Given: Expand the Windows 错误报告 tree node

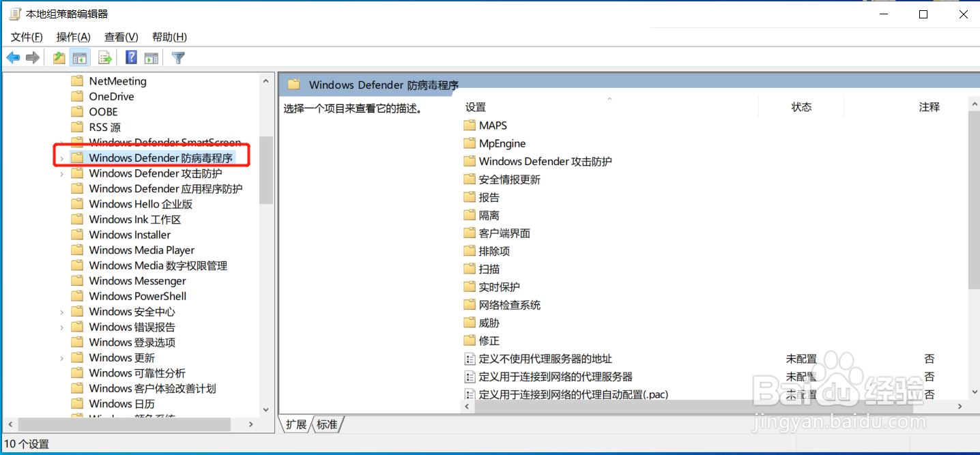Looking at the screenshot, I should pyautogui.click(x=61, y=327).
